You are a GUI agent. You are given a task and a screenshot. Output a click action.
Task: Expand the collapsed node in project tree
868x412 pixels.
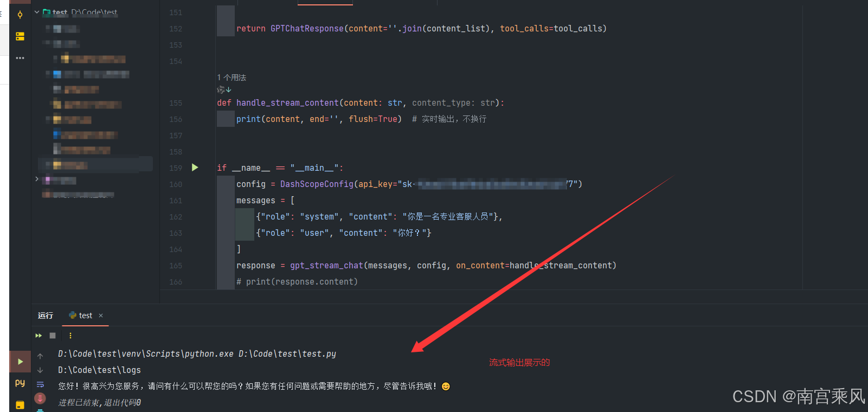[37, 179]
